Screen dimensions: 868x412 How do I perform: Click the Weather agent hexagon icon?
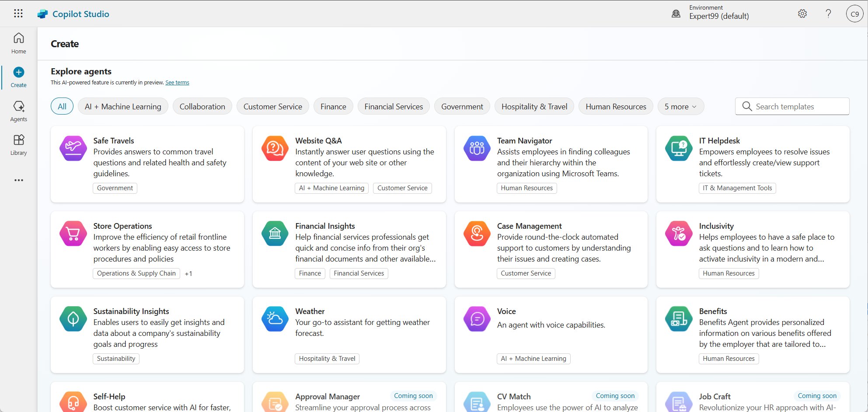(275, 319)
